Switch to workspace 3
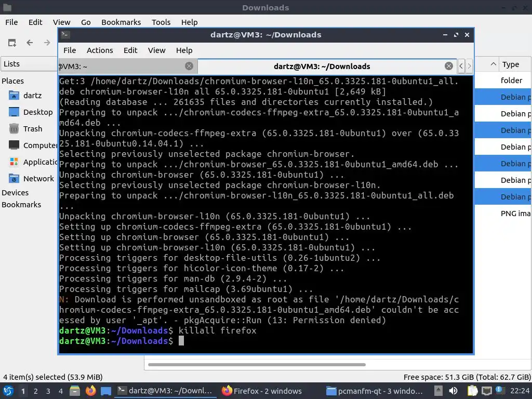The image size is (532, 399). coord(48,391)
